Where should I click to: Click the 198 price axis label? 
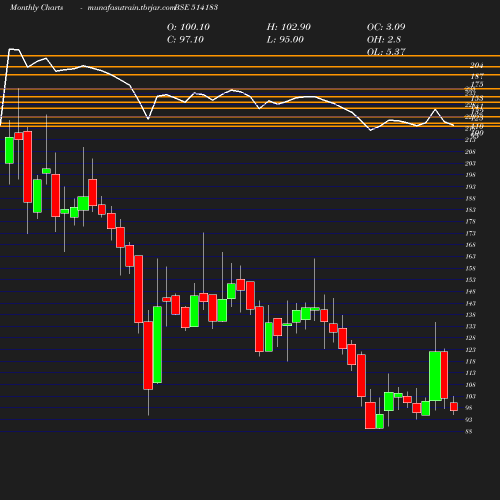(x=470, y=175)
